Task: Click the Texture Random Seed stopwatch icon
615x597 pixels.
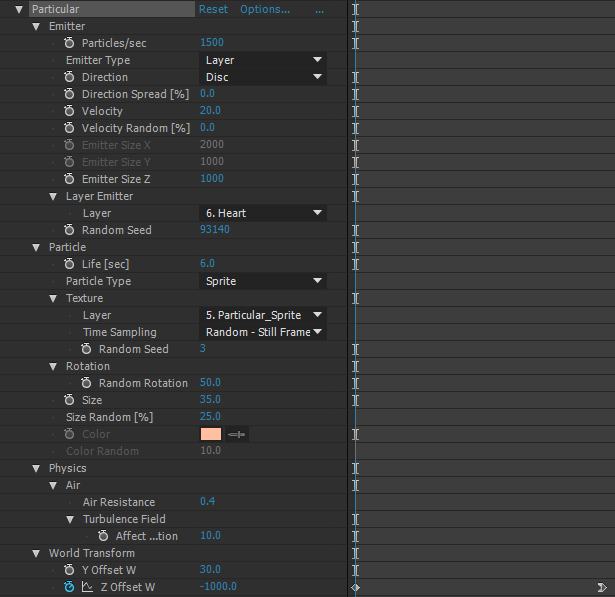Action: click(86, 349)
